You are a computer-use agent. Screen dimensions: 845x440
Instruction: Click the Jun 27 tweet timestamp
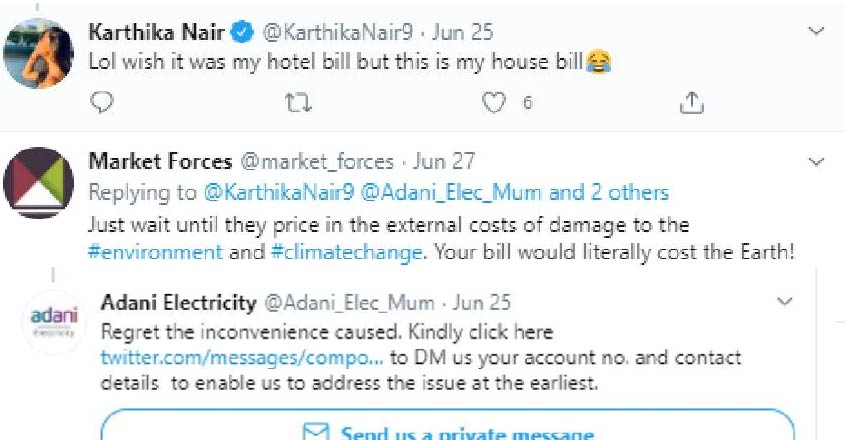point(444,161)
